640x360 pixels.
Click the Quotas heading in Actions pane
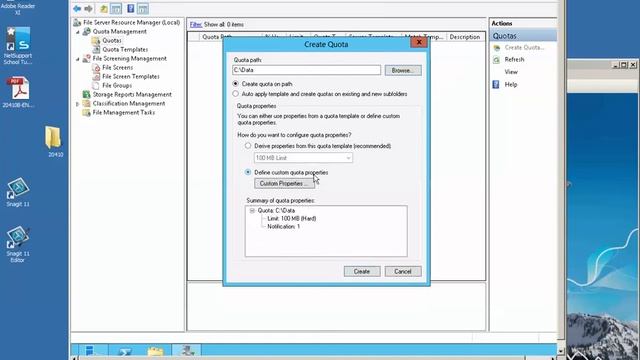[x=523, y=36]
